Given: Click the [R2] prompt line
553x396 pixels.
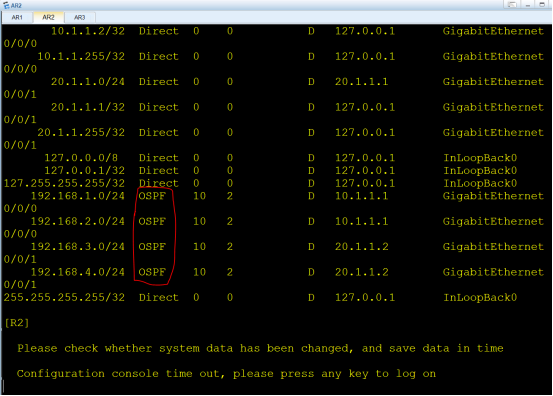Looking at the screenshot, I should click(x=17, y=323).
